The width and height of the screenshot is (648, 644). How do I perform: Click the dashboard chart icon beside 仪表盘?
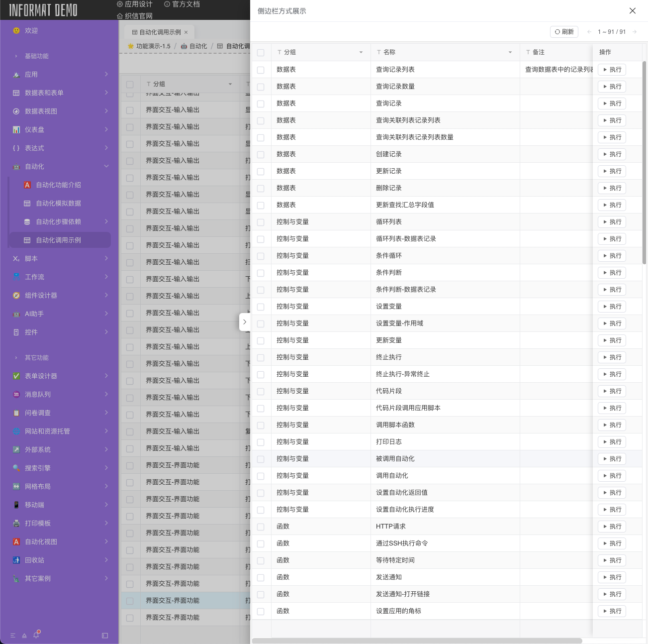(x=16, y=130)
